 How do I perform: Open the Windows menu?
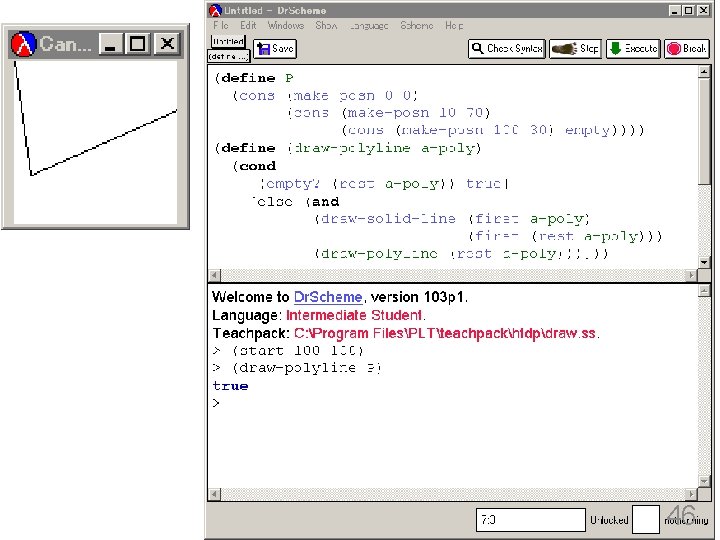[x=286, y=25]
